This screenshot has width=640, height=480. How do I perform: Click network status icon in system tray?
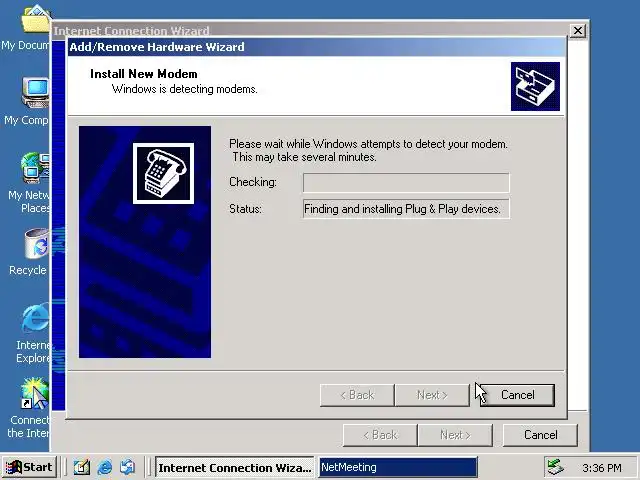(x=556, y=467)
